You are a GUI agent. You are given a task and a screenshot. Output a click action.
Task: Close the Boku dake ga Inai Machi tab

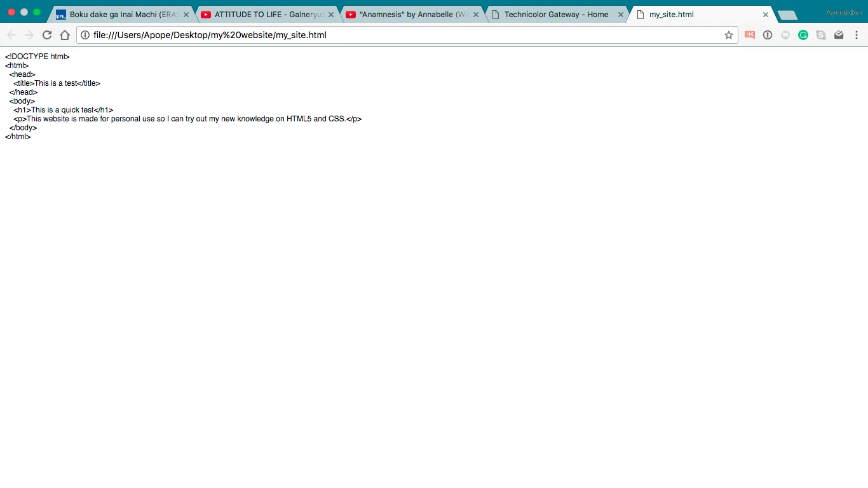pyautogui.click(x=186, y=15)
